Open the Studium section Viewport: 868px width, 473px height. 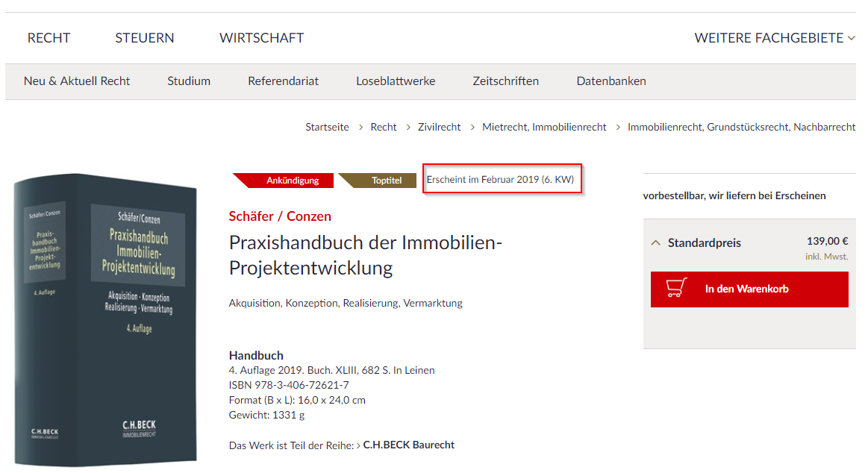(189, 81)
